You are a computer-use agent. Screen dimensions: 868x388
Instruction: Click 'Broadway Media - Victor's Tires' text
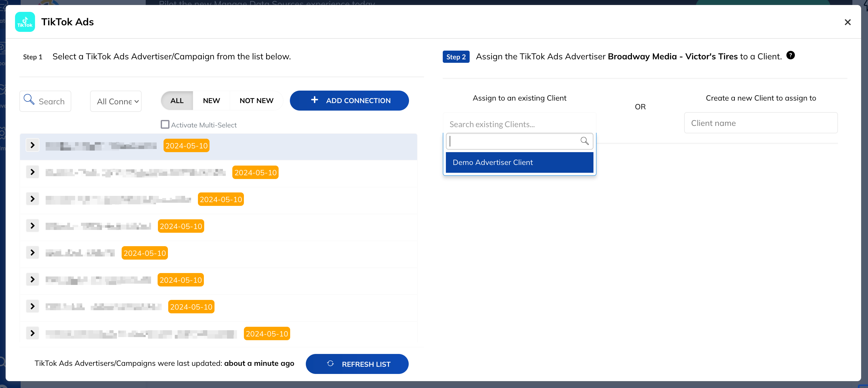pyautogui.click(x=673, y=57)
